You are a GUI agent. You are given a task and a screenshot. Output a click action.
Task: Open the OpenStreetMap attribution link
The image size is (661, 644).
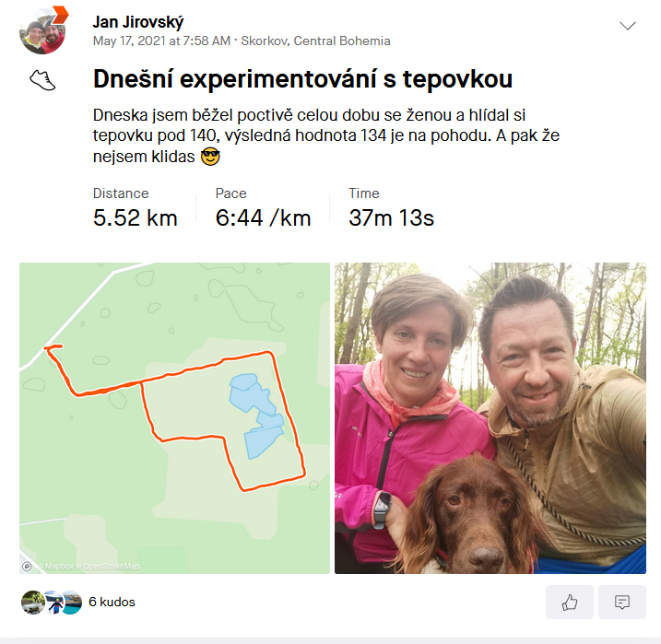pos(111,566)
